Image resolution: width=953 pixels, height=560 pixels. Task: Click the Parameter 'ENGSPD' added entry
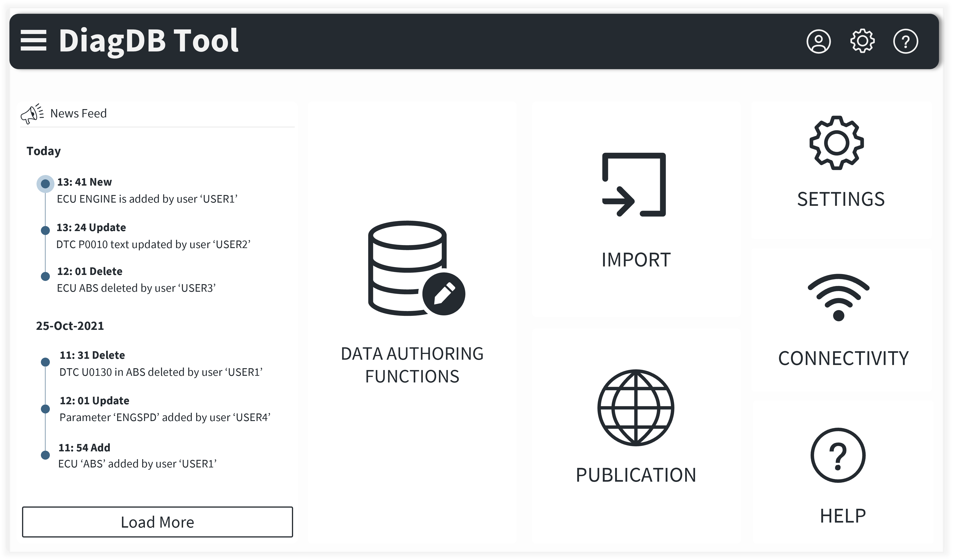pyautogui.click(x=165, y=417)
